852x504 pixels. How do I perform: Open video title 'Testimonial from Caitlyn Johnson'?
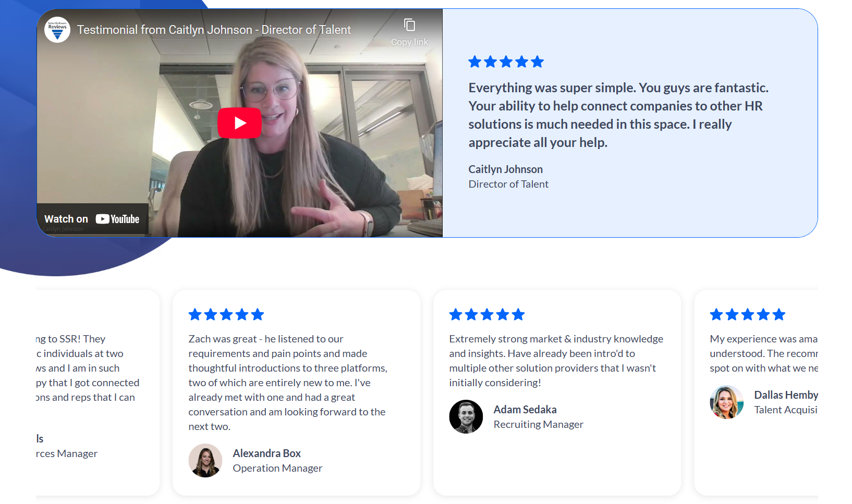(x=214, y=30)
